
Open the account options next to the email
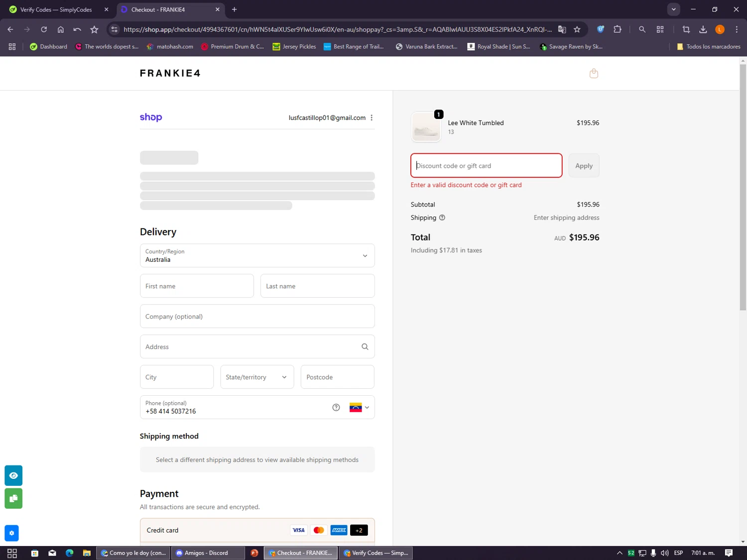(x=372, y=118)
